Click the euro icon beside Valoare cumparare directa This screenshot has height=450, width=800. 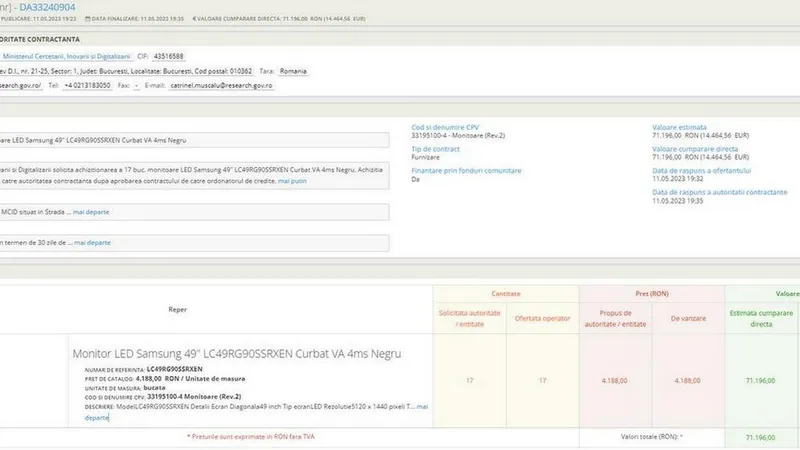tap(194, 19)
